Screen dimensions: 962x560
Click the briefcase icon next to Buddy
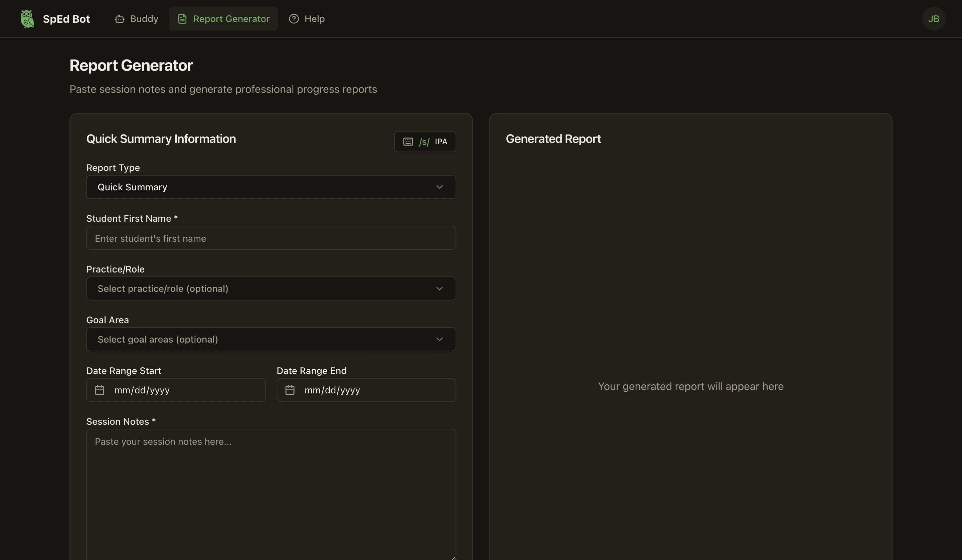click(120, 18)
